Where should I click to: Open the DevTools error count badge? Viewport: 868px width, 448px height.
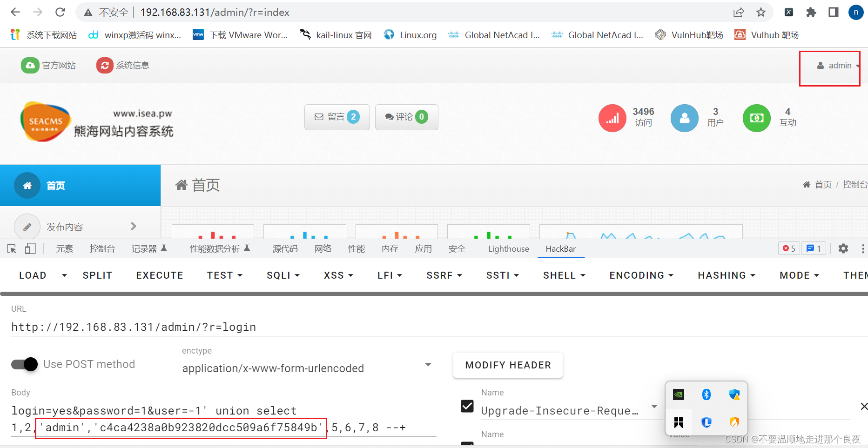click(789, 248)
